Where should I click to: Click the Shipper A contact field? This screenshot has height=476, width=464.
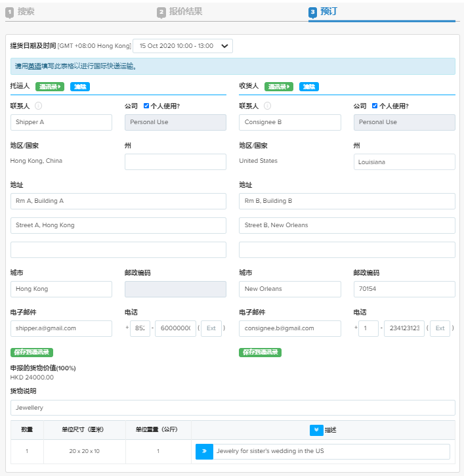pos(61,122)
